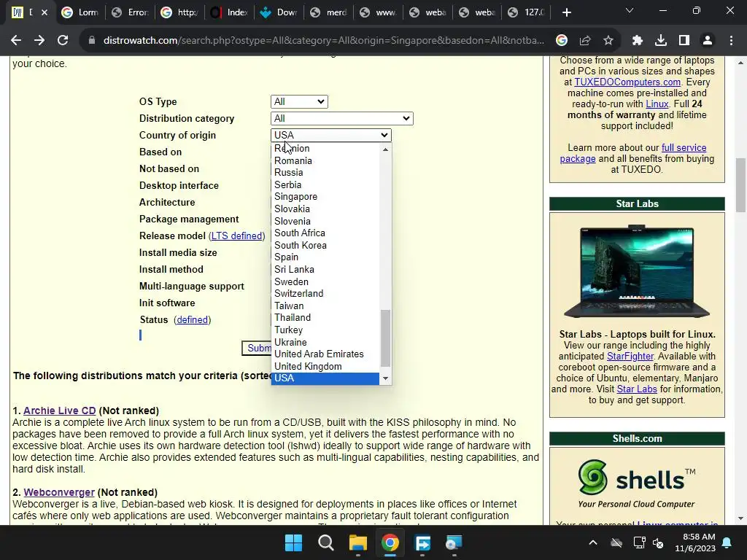747x560 pixels.
Task: Click the address bar URL
Action: [323, 41]
